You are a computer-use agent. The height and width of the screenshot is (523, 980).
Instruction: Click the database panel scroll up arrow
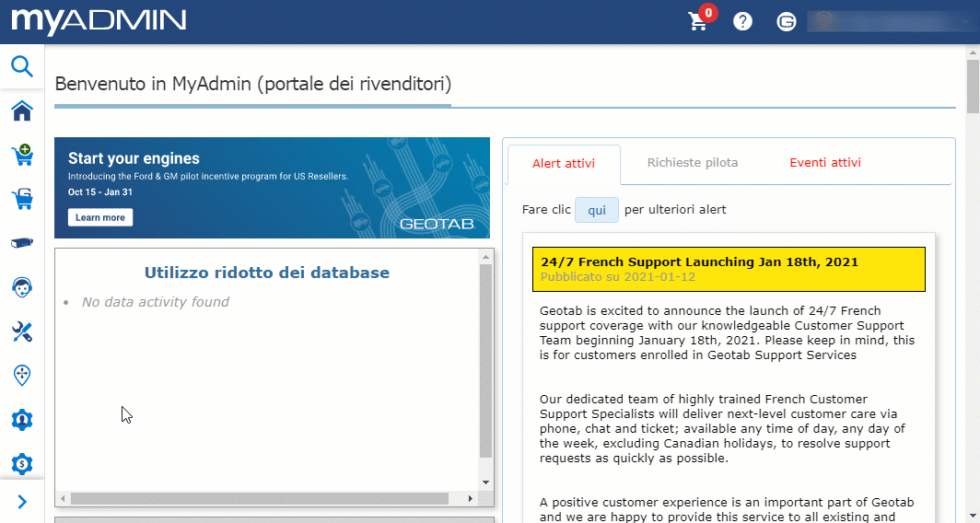(485, 256)
